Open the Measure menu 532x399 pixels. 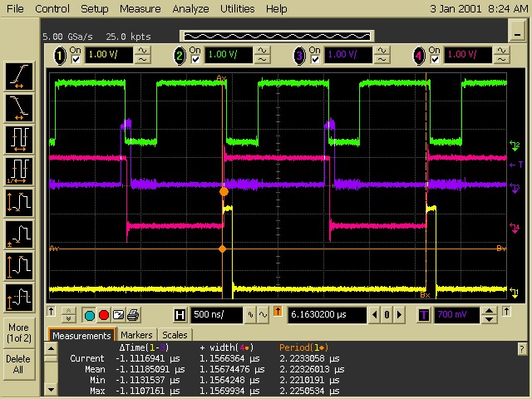[140, 9]
